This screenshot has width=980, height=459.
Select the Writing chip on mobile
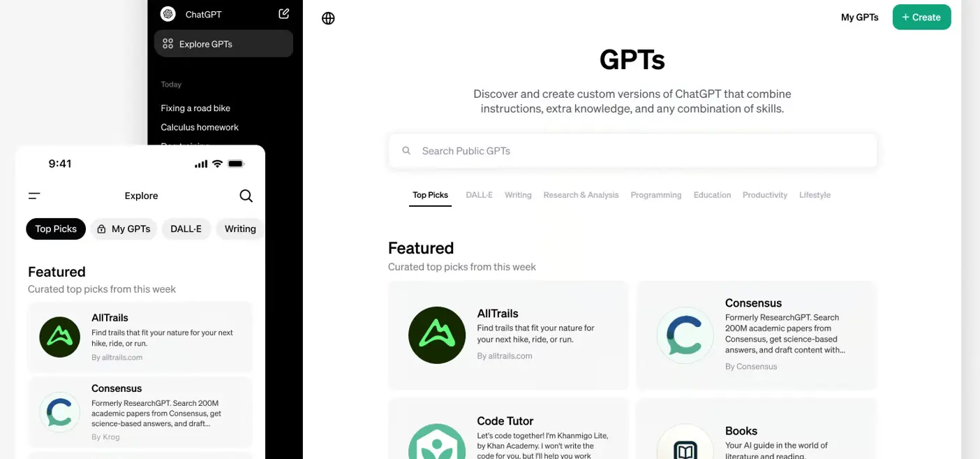coord(240,229)
